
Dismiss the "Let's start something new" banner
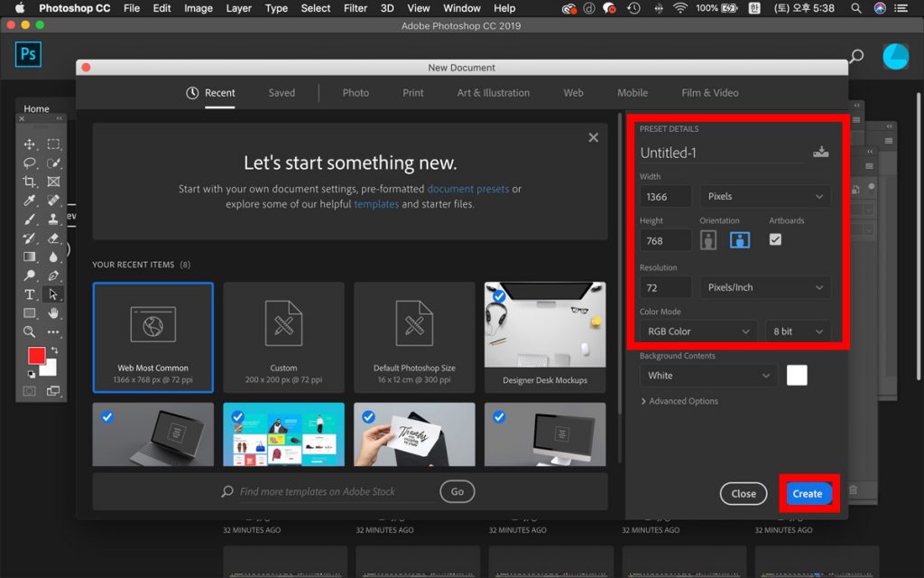pos(594,137)
